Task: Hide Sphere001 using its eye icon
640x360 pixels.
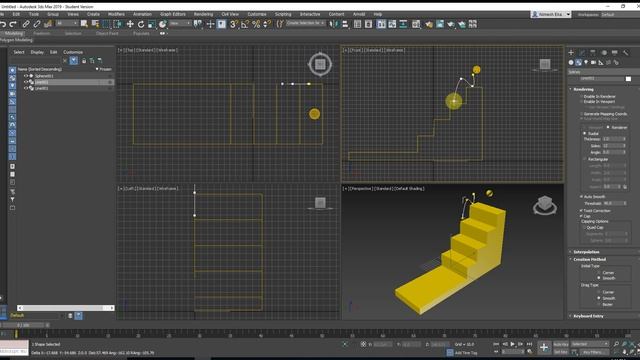Action: point(26,76)
